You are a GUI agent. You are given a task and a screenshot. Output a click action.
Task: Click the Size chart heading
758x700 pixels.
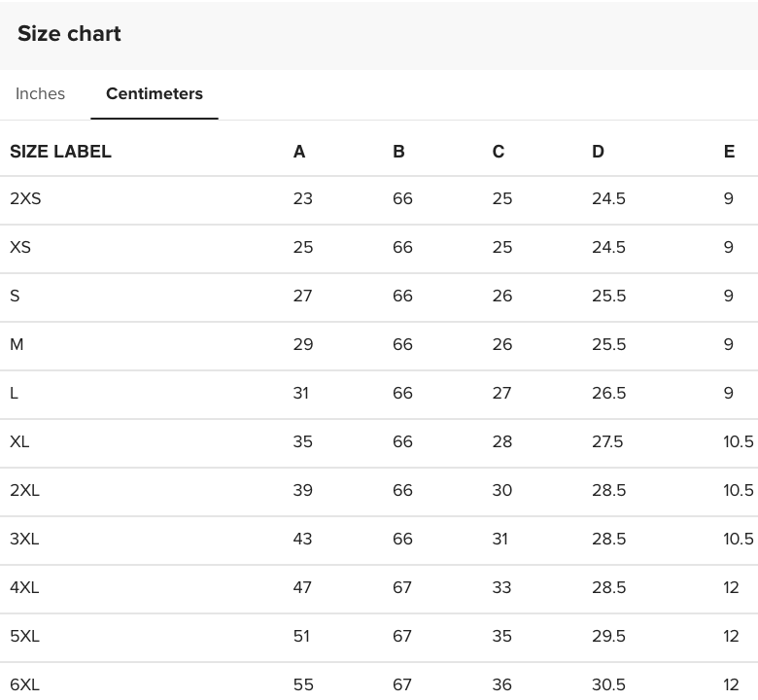[x=69, y=34]
